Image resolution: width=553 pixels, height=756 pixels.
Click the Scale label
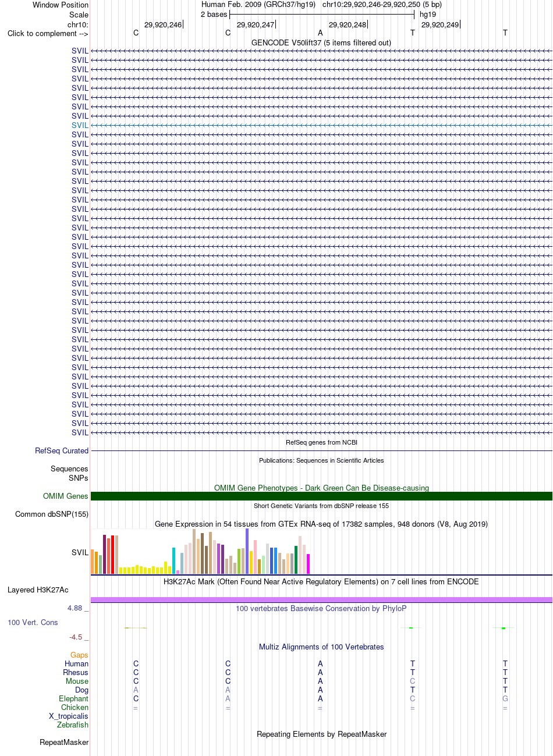[x=79, y=15]
